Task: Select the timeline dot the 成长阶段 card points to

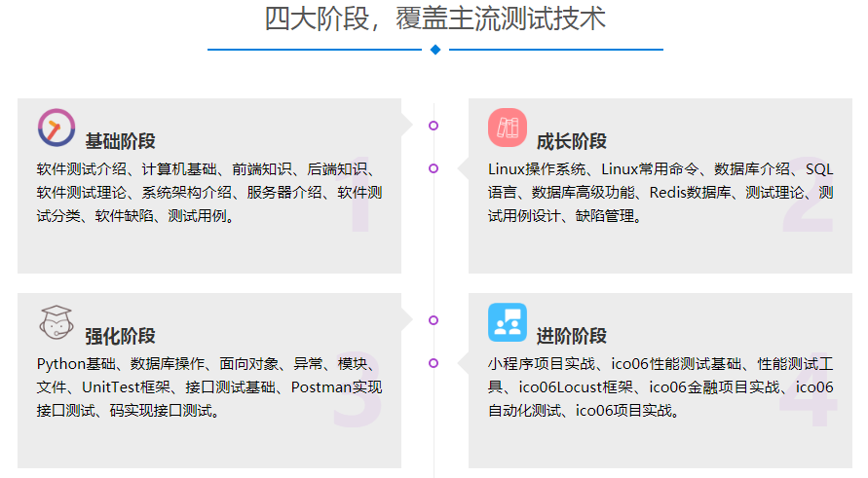Action: point(434,168)
